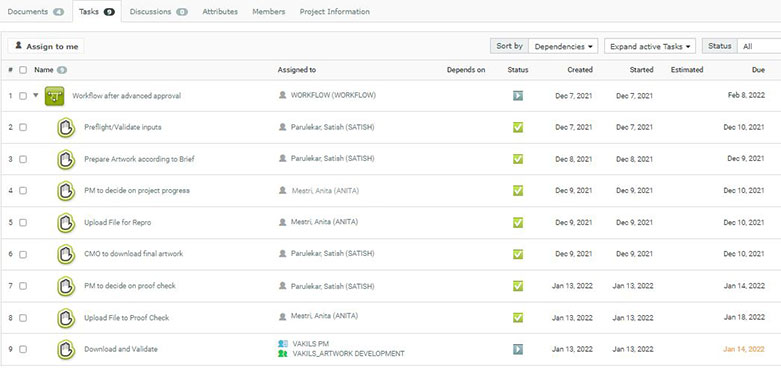
Task: Check the box for PM to decide on project progress
Action: point(23,191)
